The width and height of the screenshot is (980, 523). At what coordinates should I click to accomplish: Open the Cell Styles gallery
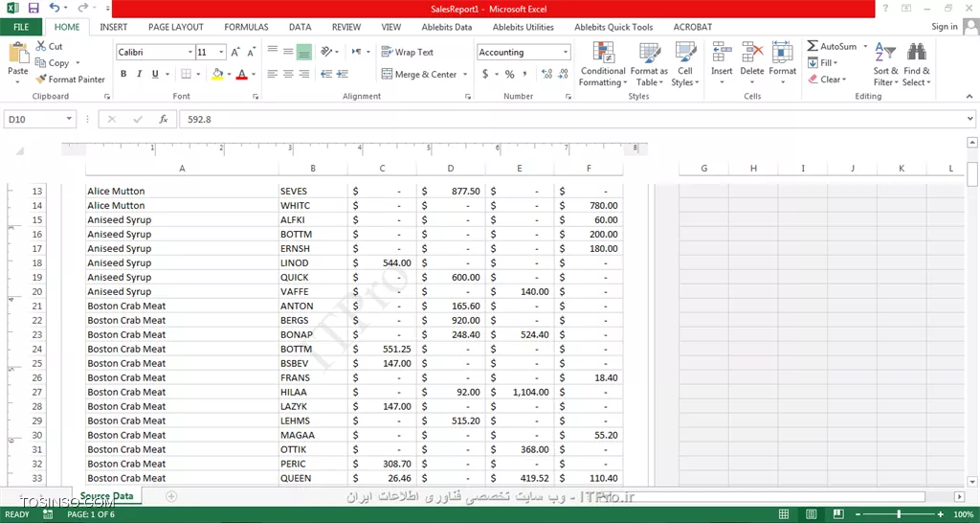pos(685,64)
